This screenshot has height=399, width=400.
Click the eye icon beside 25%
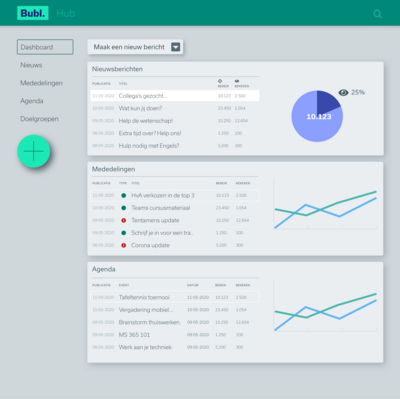(343, 92)
